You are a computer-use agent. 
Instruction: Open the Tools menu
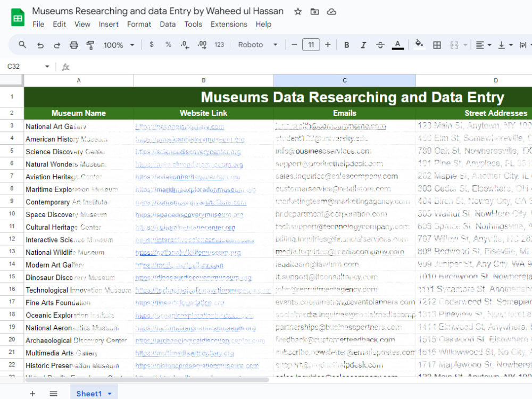193,24
